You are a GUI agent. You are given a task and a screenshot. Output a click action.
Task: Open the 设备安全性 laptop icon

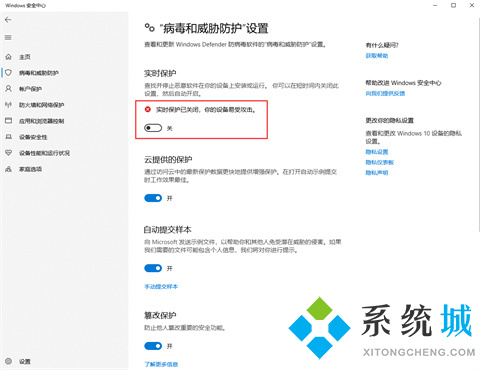tap(9, 137)
